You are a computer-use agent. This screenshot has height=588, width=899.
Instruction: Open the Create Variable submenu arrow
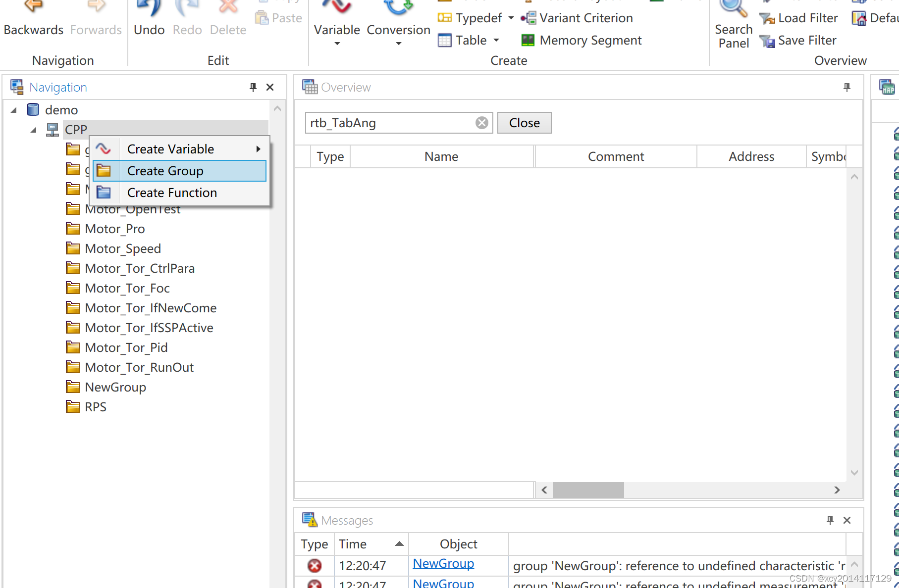pos(258,149)
